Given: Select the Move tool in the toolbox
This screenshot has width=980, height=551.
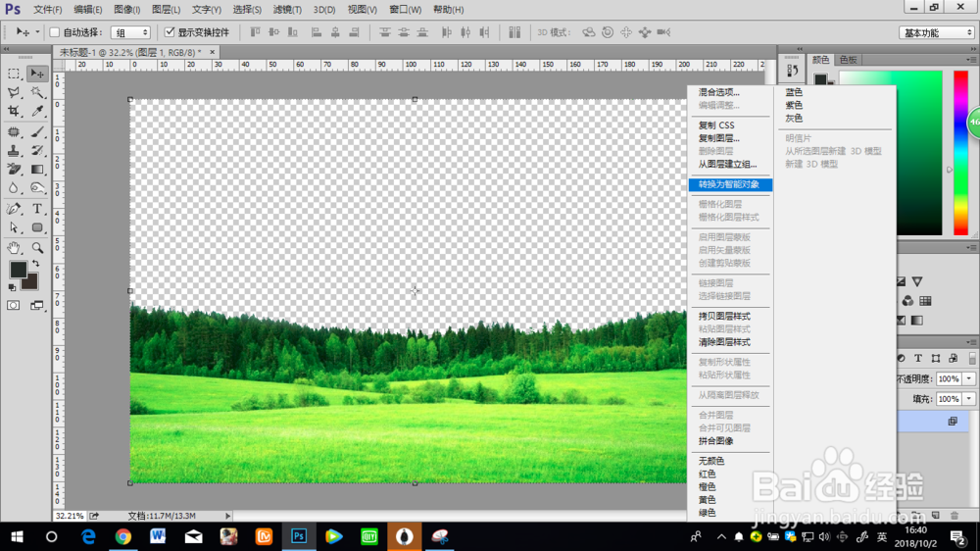Looking at the screenshot, I should 37,74.
